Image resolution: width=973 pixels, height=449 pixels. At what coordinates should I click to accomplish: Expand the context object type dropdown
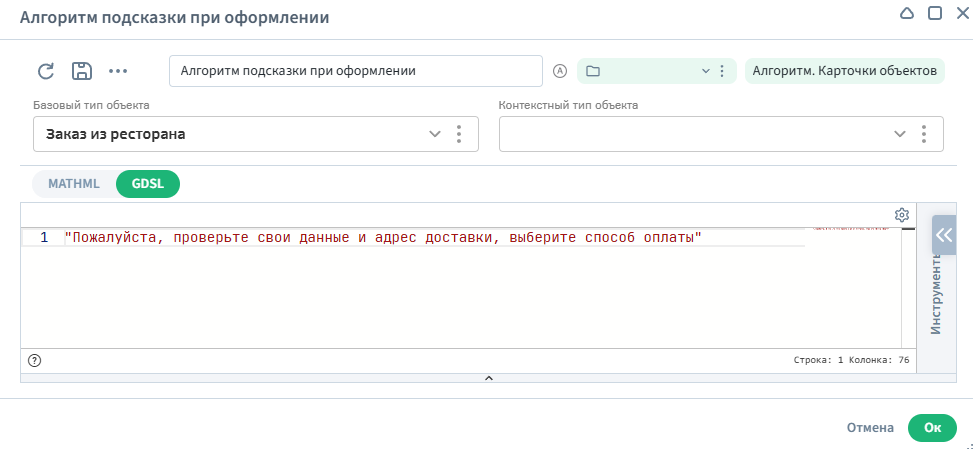900,134
